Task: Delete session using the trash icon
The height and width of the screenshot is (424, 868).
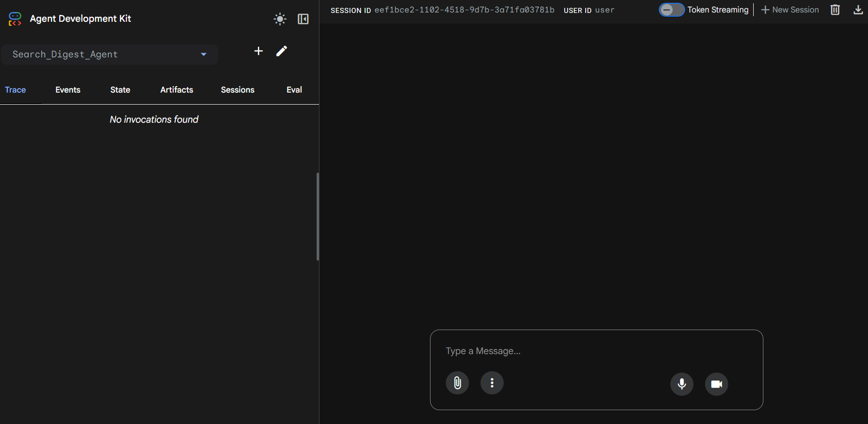Action: coord(835,10)
